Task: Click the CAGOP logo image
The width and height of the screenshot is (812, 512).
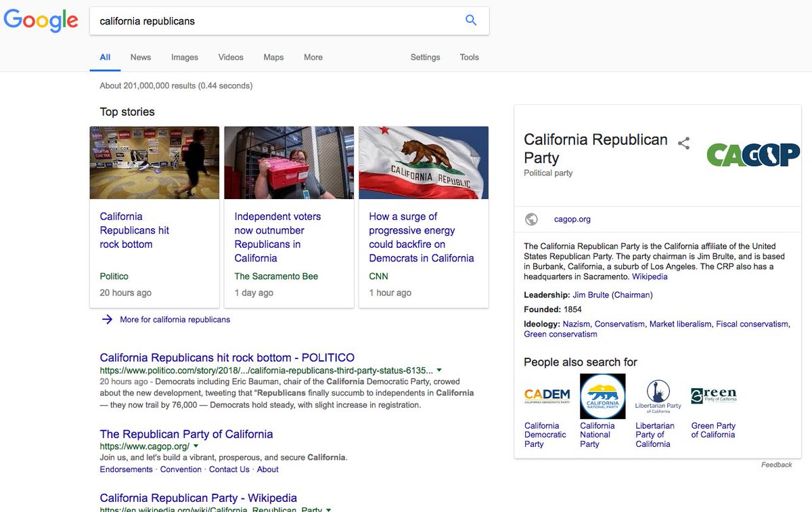Action: coord(752,155)
